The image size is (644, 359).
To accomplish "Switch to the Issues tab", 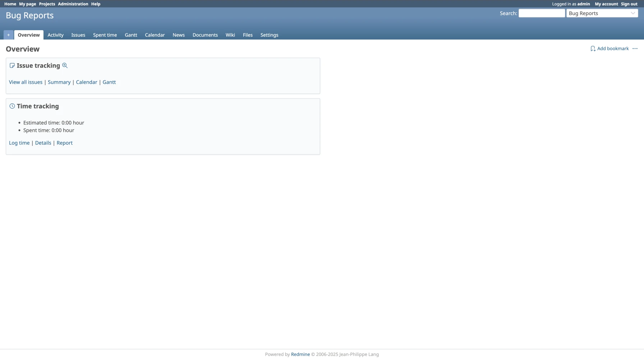I will (78, 35).
